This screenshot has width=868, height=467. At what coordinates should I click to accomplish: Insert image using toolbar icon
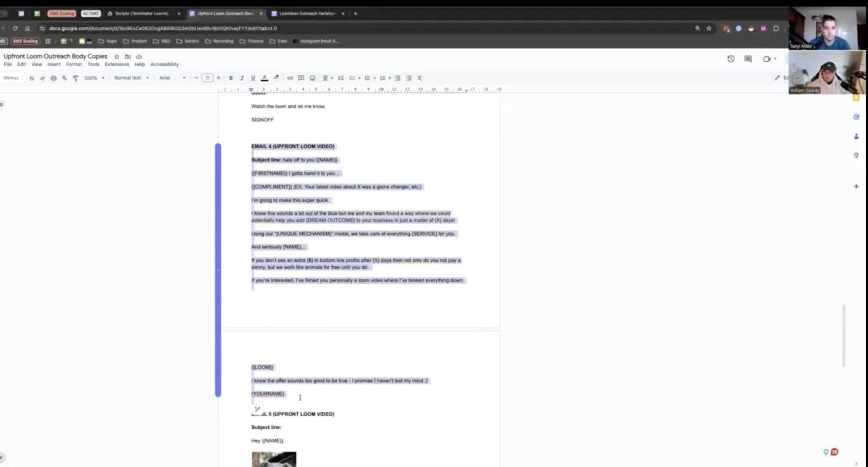pyautogui.click(x=312, y=78)
